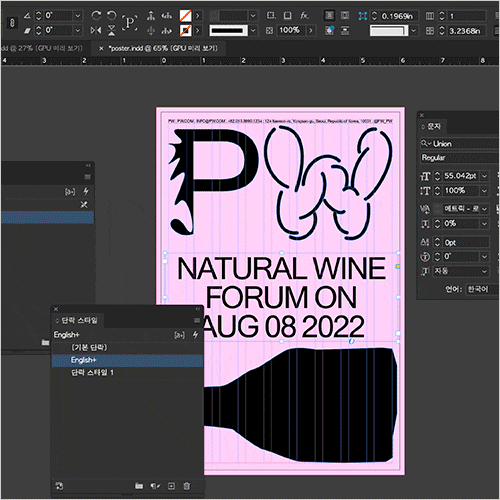Click the new style group folder icon
Screen dimensions: 500x500
click(139, 486)
